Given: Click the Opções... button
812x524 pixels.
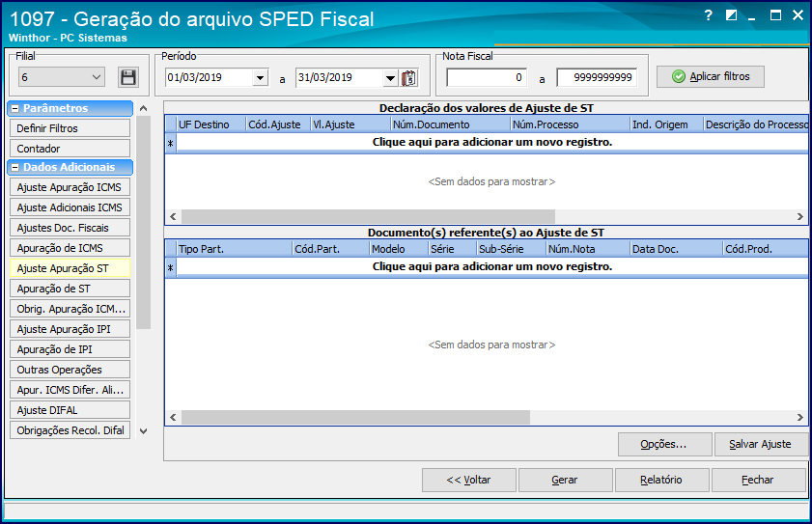Looking at the screenshot, I should pyautogui.click(x=664, y=444).
